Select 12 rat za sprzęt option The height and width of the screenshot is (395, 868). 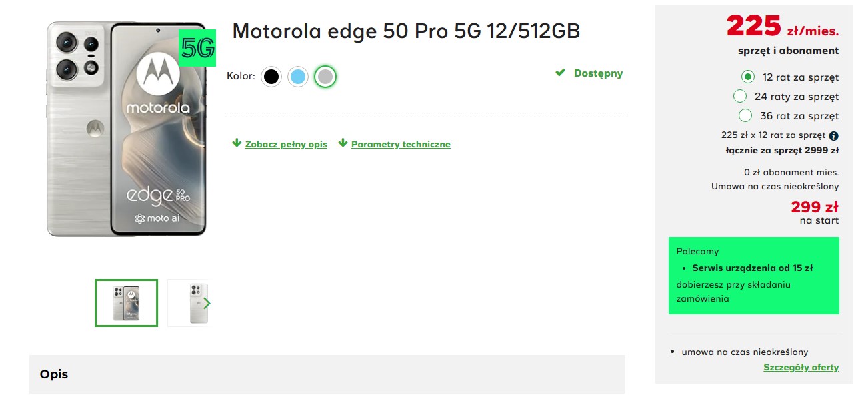(748, 77)
